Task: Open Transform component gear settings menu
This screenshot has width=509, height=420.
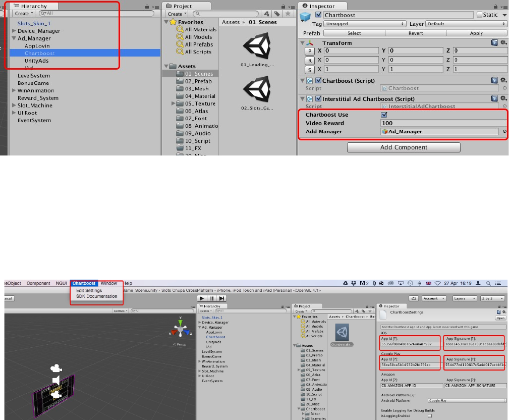Action: [503, 42]
